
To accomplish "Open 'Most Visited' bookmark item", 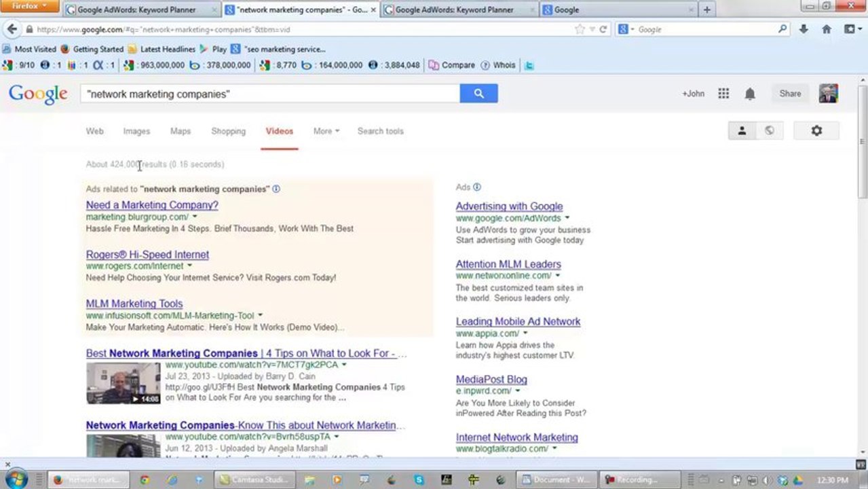I will coord(29,49).
